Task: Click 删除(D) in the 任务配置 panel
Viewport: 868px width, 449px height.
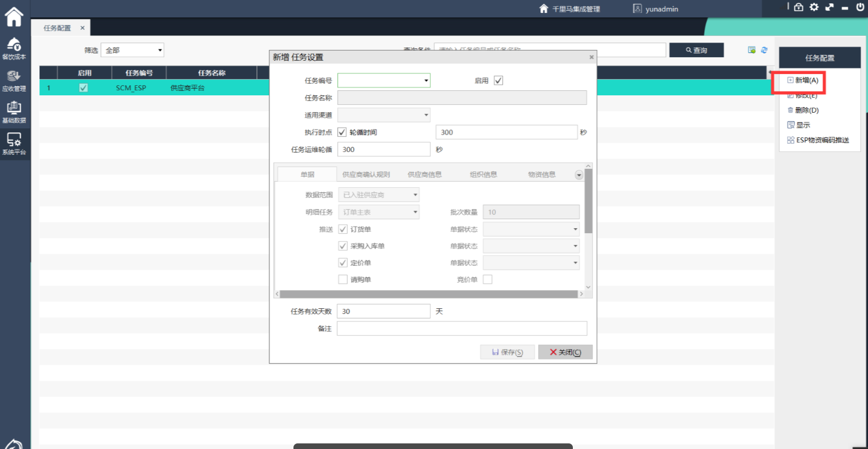Action: coord(806,110)
